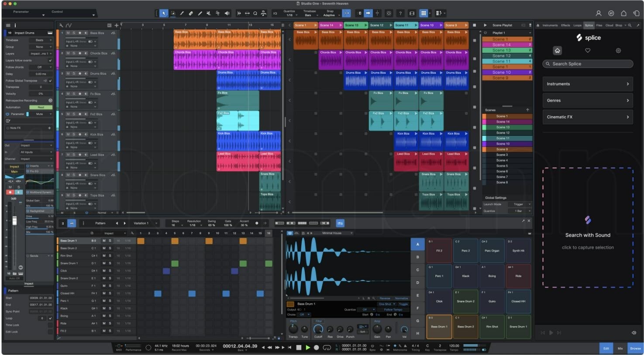Screen dimensions: 644x355
Task: Toggle the Autoscroll arrow button
Action: coord(368,14)
